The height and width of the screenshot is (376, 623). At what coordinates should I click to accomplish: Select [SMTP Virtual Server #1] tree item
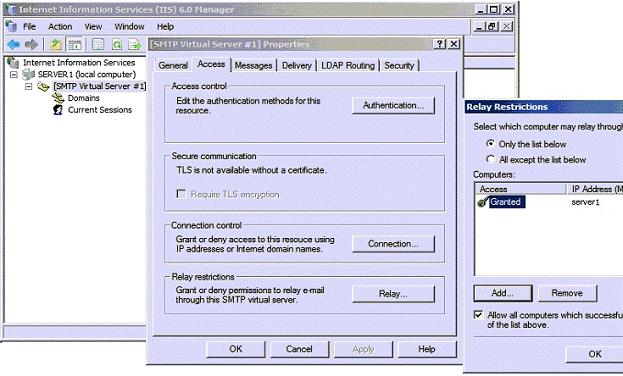point(100,86)
